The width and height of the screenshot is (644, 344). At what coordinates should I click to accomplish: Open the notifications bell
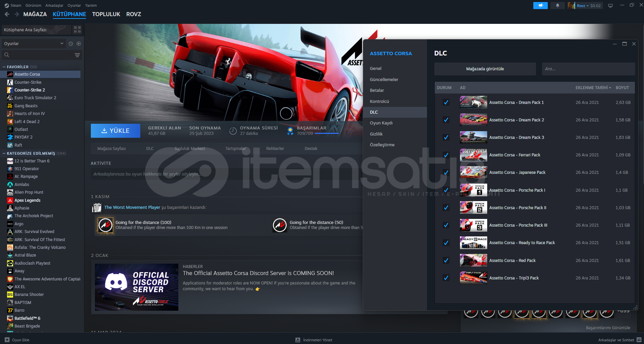[x=558, y=6]
